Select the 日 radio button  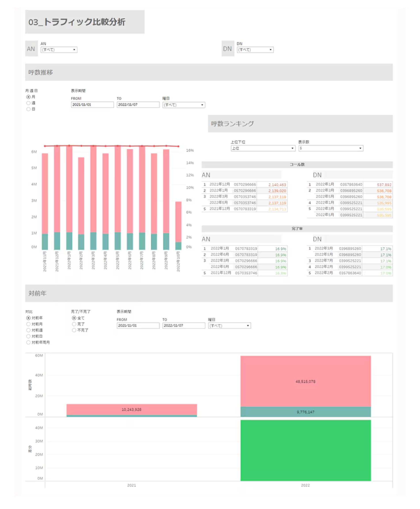[x=28, y=109]
